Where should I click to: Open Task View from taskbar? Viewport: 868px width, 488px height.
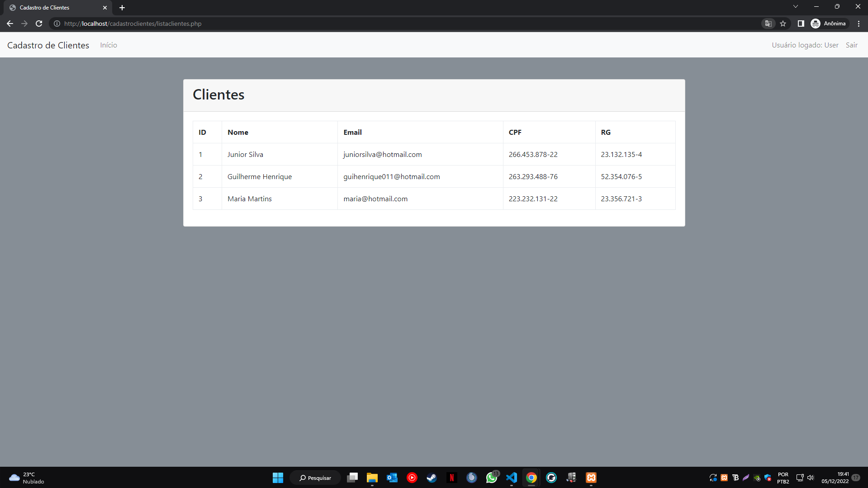[352, 478]
